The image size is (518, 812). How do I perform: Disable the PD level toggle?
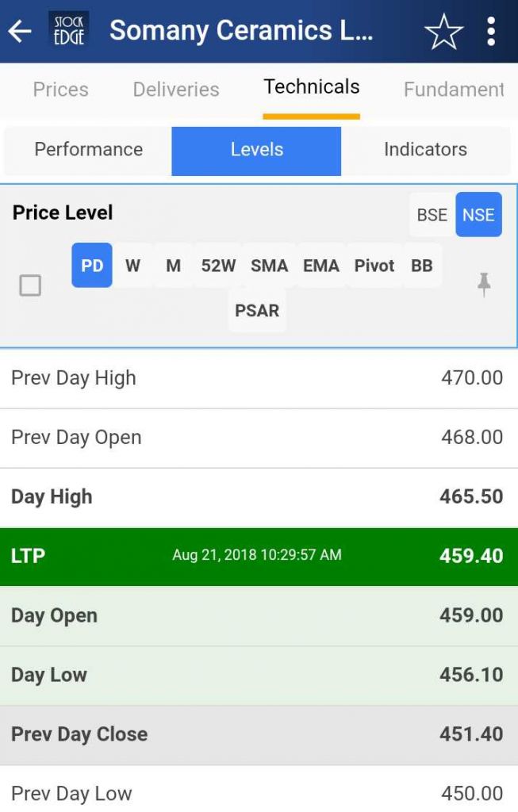[x=91, y=266]
